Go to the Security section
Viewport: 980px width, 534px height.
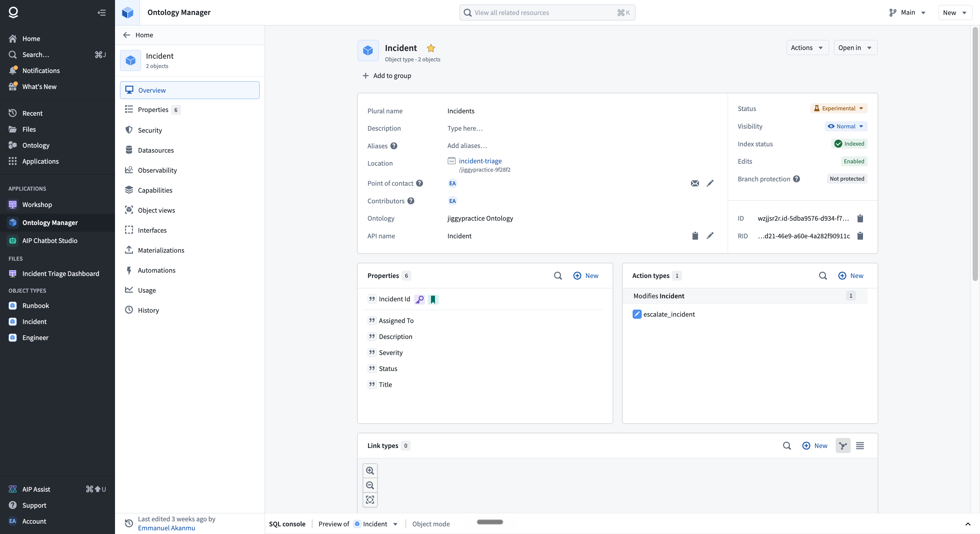[189, 130]
